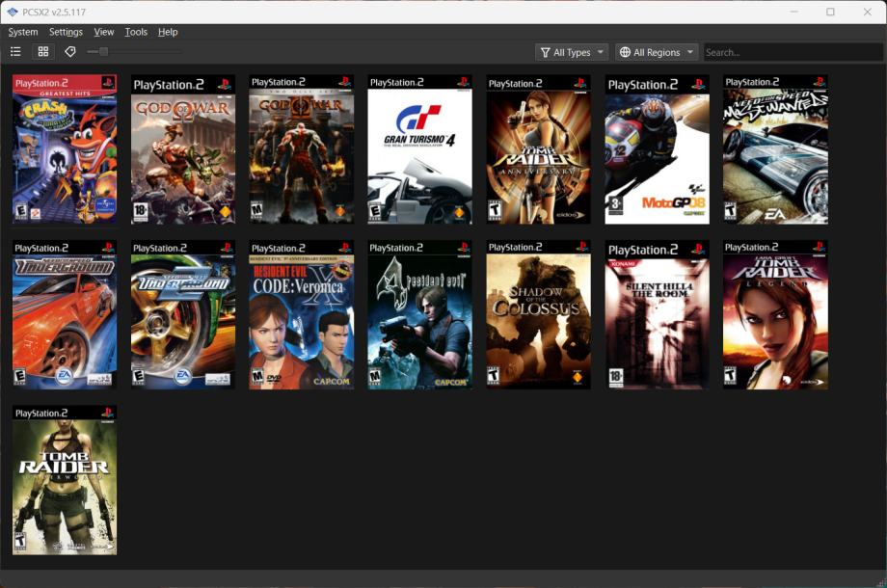Select Shadow of the Colossus cover
Viewport: 887px width, 588px height.
click(x=539, y=314)
